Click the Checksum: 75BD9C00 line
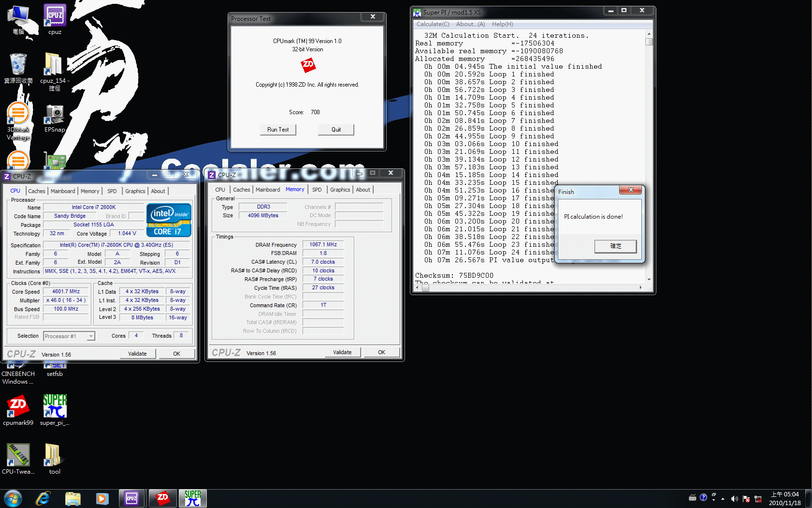 [x=454, y=275]
